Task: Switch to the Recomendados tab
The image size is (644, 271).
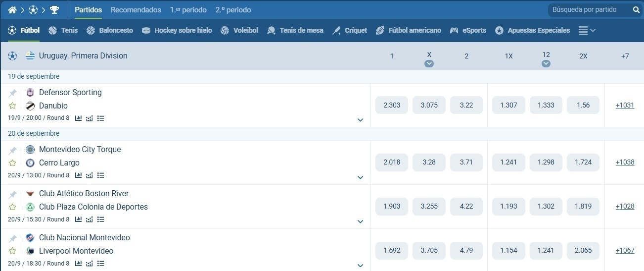Action: point(136,10)
